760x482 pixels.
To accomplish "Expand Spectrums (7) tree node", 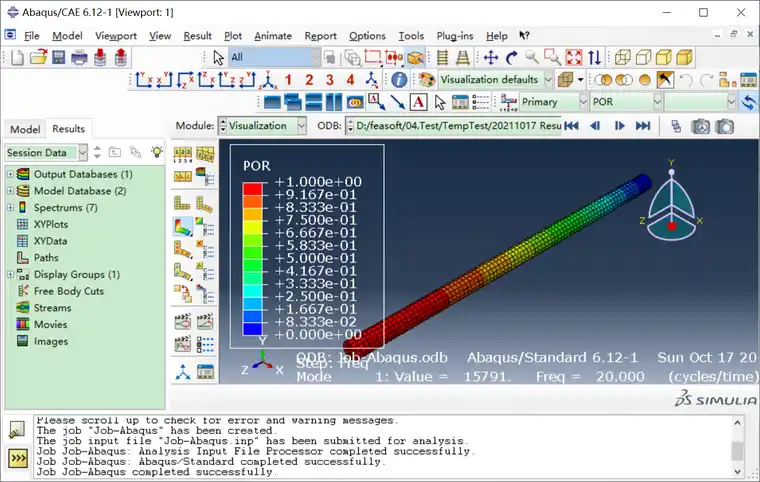I will point(10,208).
